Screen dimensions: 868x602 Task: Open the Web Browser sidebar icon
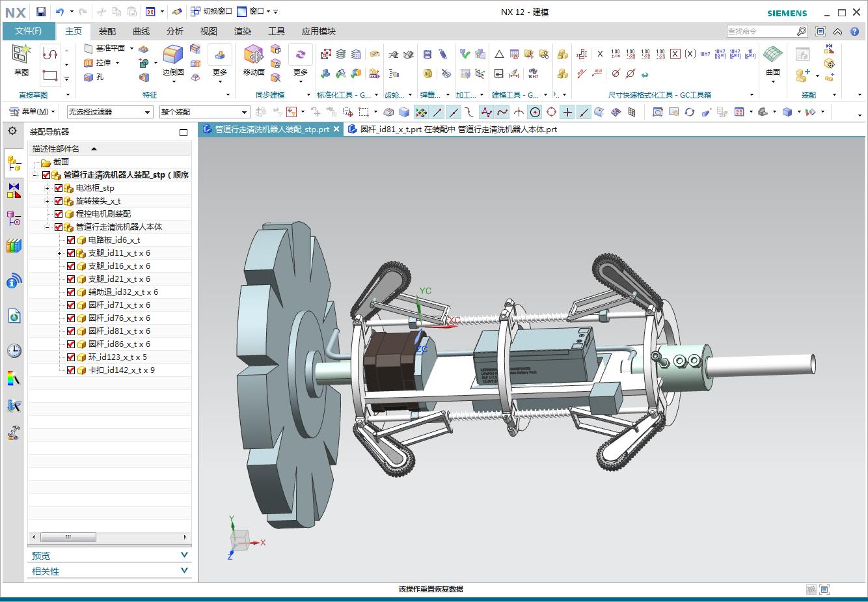click(x=14, y=316)
